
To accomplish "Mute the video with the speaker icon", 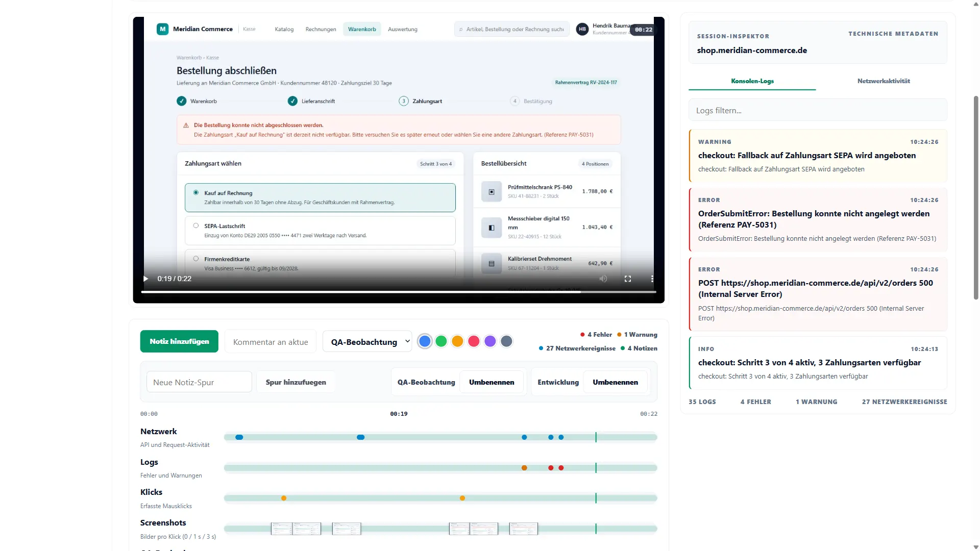I will point(603,279).
